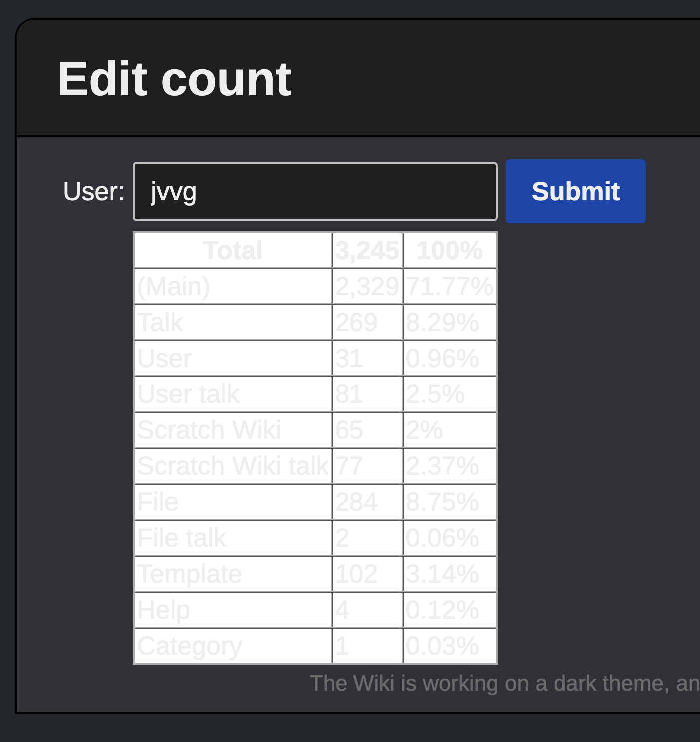700x742 pixels.
Task: Click the Submit button
Action: 575,191
